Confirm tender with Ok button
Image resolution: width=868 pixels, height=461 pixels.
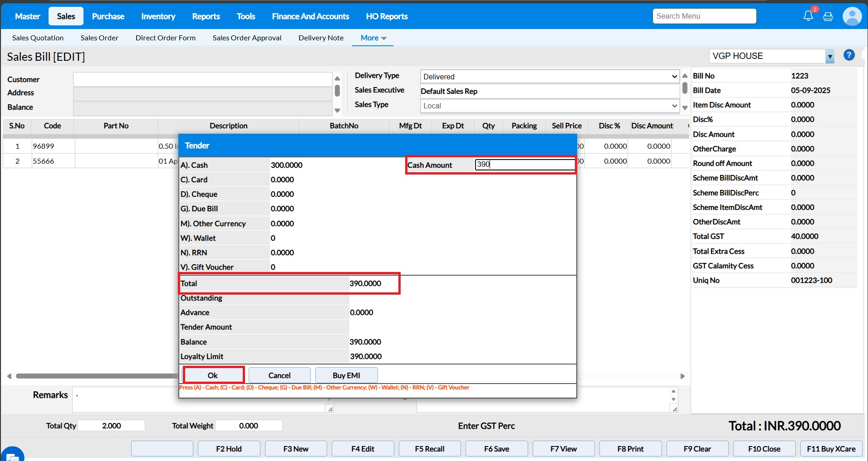pyautogui.click(x=213, y=375)
